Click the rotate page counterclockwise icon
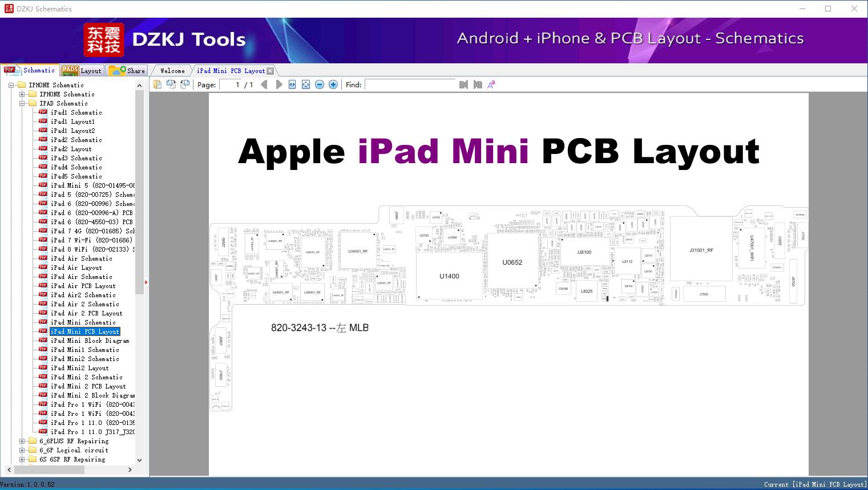The height and width of the screenshot is (490, 868). (x=184, y=84)
